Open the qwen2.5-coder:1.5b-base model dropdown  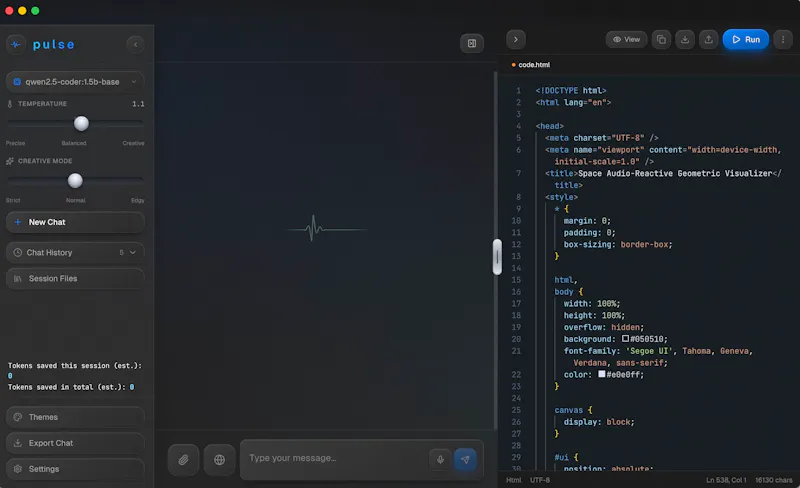(x=75, y=82)
